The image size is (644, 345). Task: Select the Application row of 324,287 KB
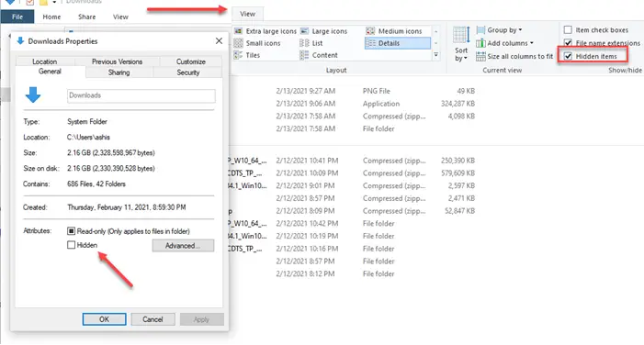click(x=353, y=104)
